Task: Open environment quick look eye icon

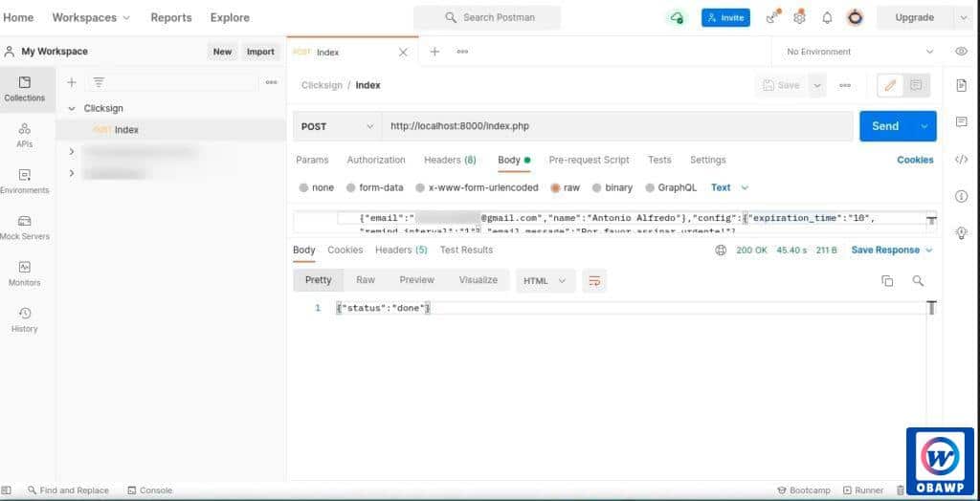Action: pos(961,52)
